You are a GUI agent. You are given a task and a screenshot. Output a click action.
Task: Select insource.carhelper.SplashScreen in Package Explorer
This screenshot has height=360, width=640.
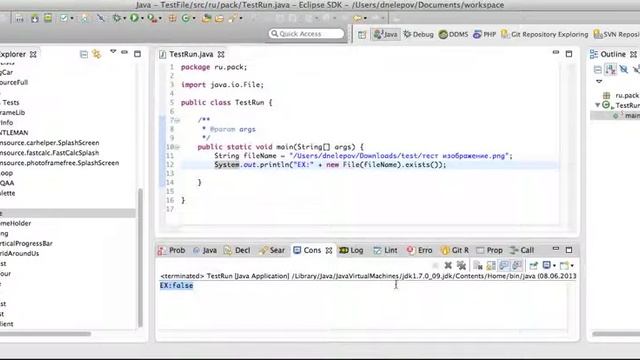click(49, 143)
